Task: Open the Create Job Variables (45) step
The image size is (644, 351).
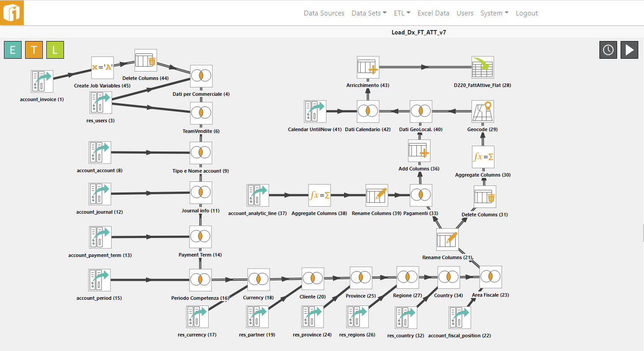Action: coord(102,67)
